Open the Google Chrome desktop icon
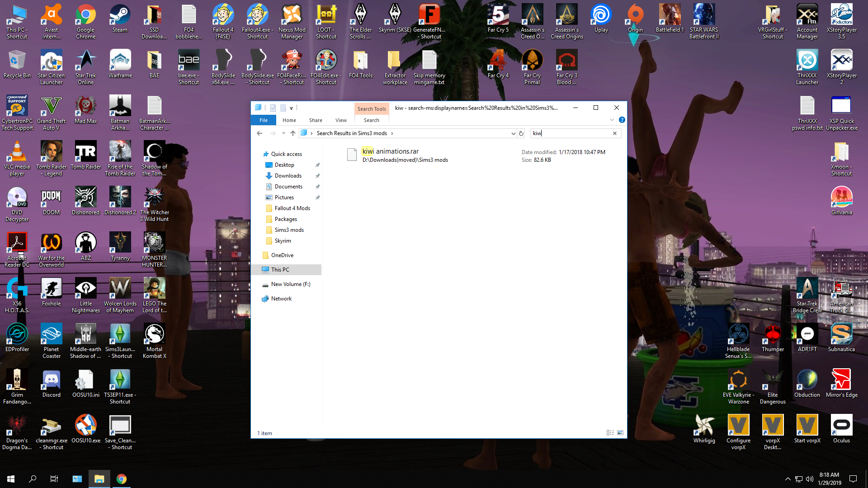Image resolution: width=868 pixels, height=488 pixels. tap(85, 22)
